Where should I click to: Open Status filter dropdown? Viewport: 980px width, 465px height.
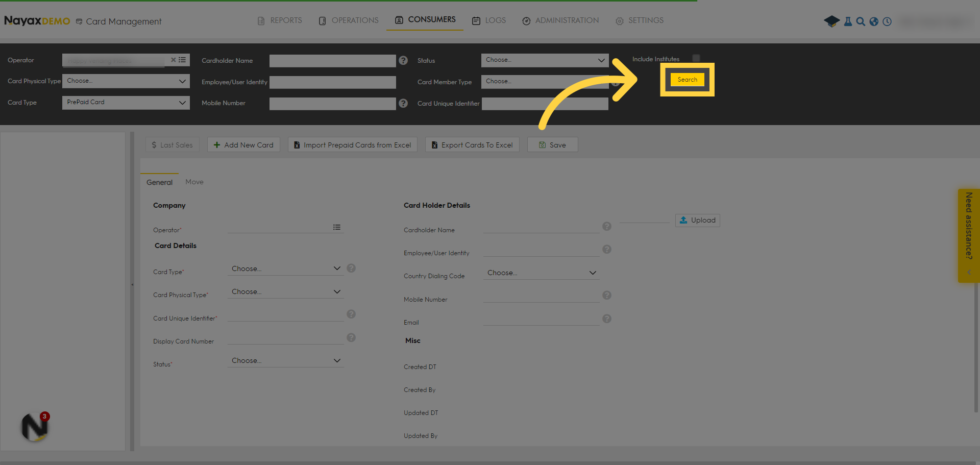click(545, 60)
